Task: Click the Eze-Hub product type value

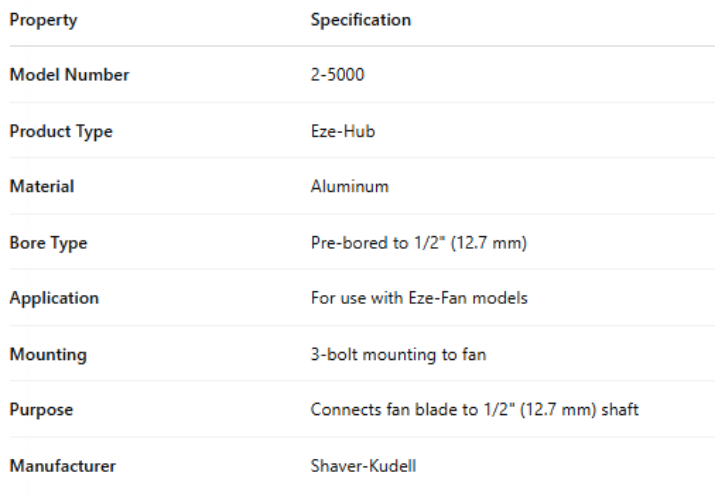Action: click(343, 131)
